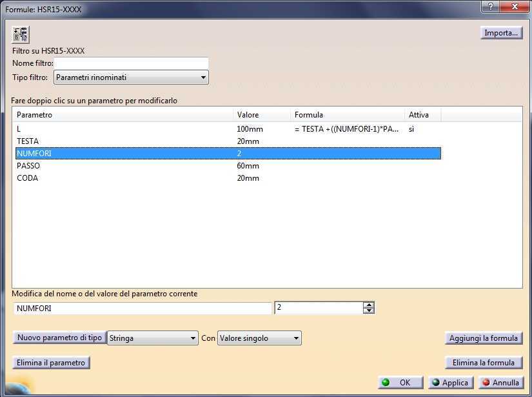Select the CODA parameter row
532x397 pixels.
click(x=228, y=178)
